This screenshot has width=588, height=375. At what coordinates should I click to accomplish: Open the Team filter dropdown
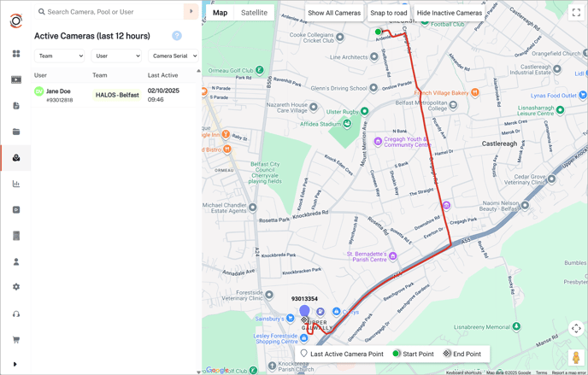click(x=60, y=56)
